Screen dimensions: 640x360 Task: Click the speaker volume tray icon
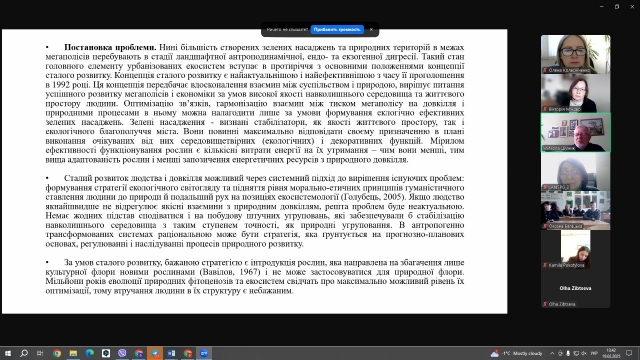click(584, 353)
